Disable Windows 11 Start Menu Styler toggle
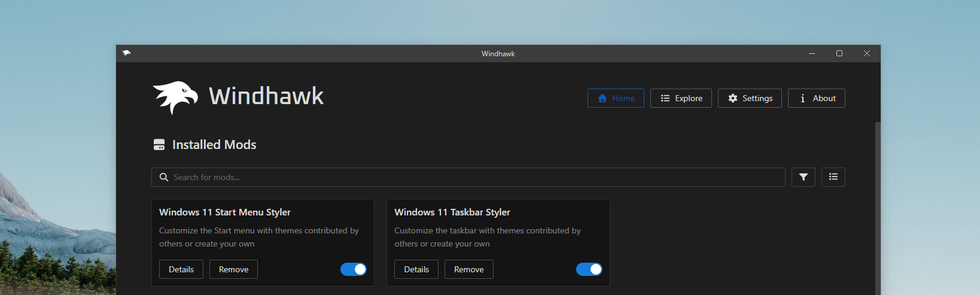This screenshot has height=295, width=980. coord(354,269)
